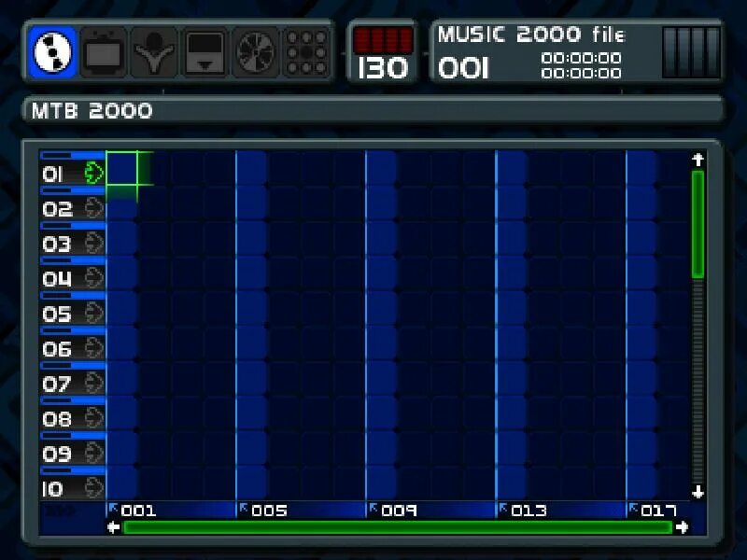747x560 pixels.
Task: Toggle the speaker icon on track 03
Action: [94, 244]
